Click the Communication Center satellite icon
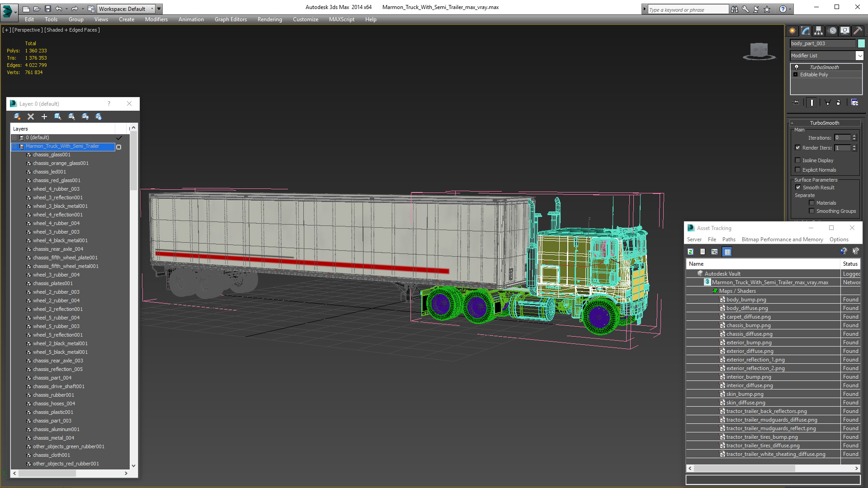 [756, 9]
